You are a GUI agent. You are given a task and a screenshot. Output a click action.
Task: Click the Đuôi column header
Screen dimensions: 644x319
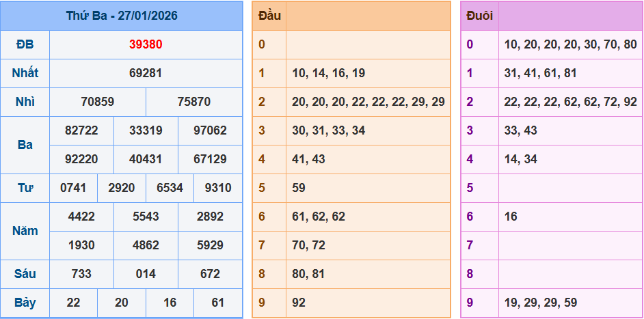pyautogui.click(x=479, y=16)
